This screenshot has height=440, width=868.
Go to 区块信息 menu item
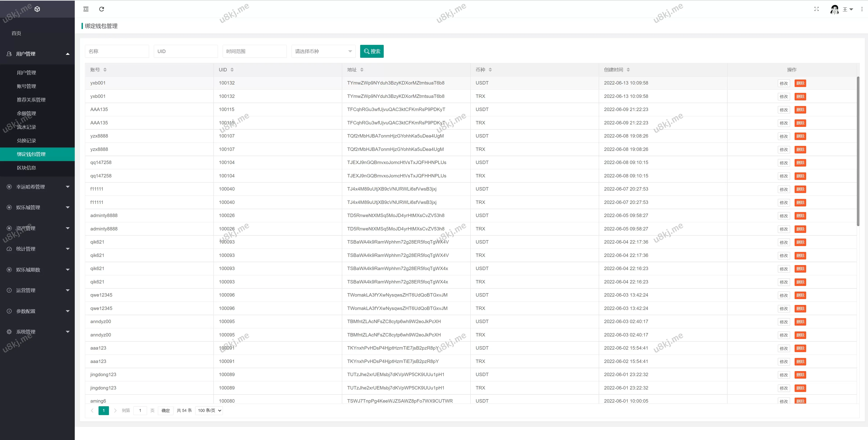pos(26,168)
